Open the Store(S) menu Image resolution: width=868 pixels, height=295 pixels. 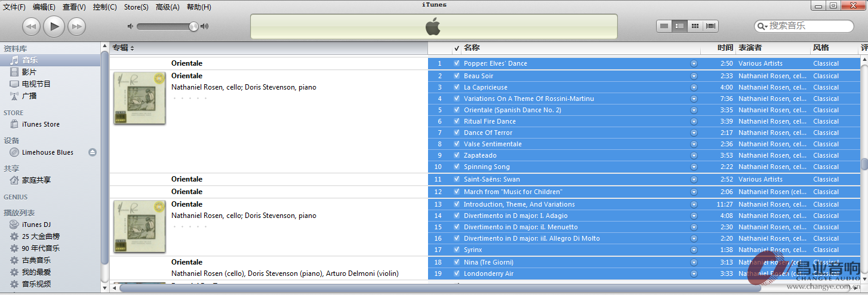136,7
